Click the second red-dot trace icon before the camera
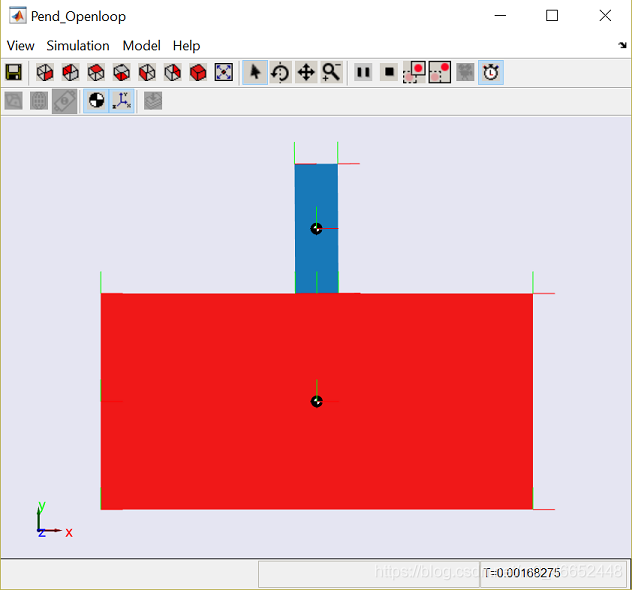632x590 pixels. click(440, 73)
